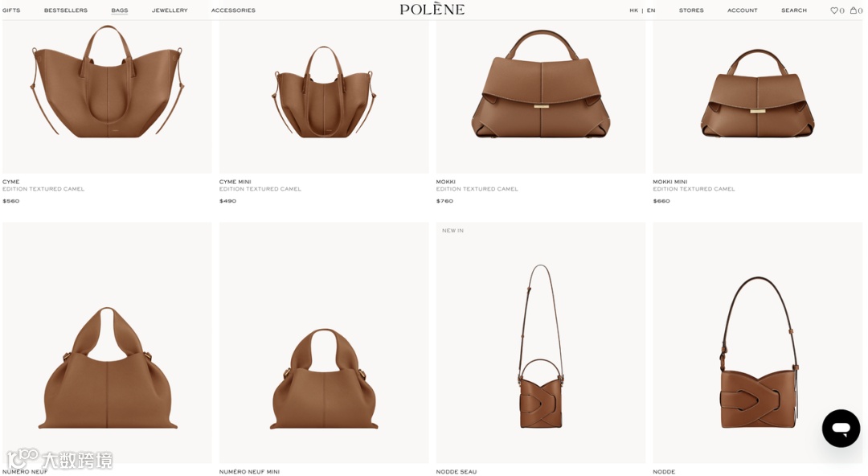Open the Nodde Seau new-in product
This screenshot has height=476, width=868.
(x=541, y=343)
